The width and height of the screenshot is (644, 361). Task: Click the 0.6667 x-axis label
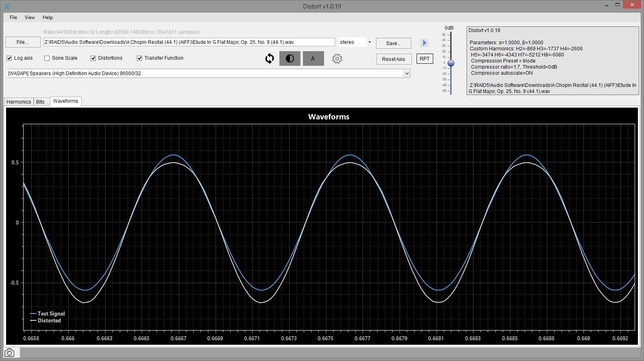(179, 338)
